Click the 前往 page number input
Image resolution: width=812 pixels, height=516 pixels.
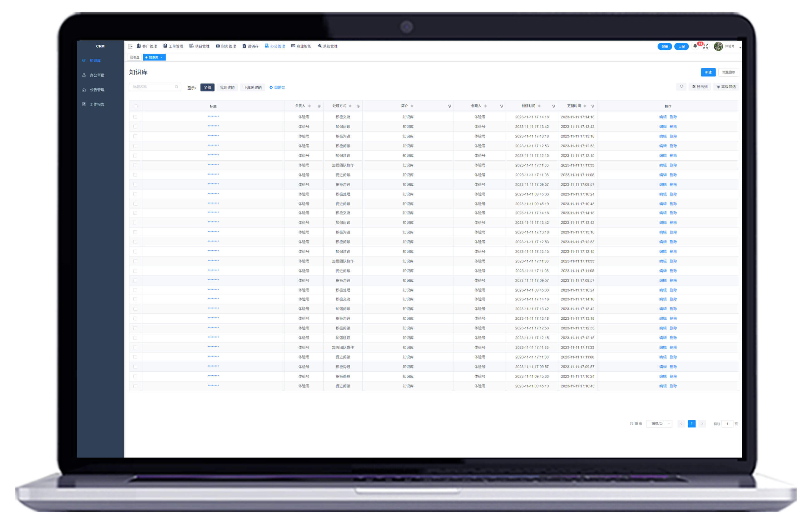[727, 424]
